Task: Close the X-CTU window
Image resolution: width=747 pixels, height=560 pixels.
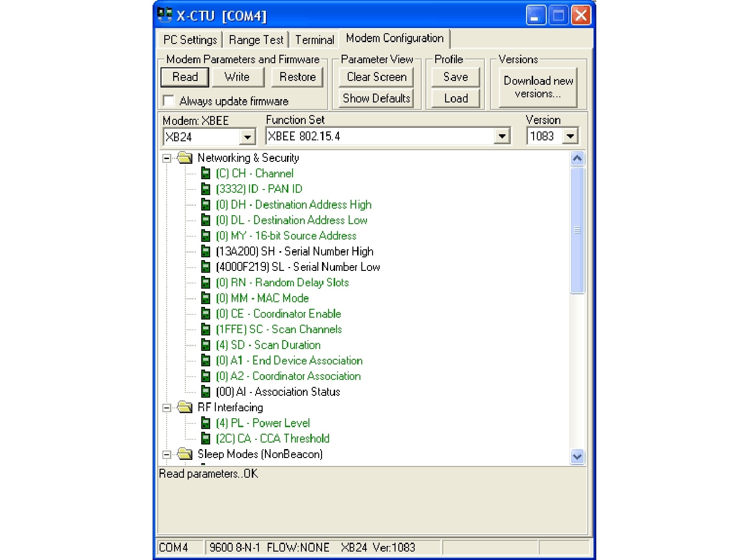Action: [581, 15]
